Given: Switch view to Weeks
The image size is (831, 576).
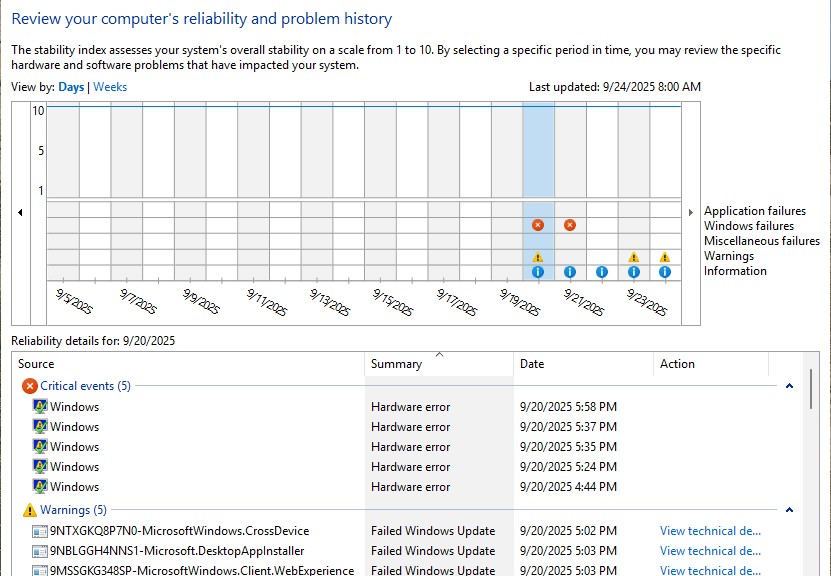Looking at the screenshot, I should pyautogui.click(x=110, y=87).
